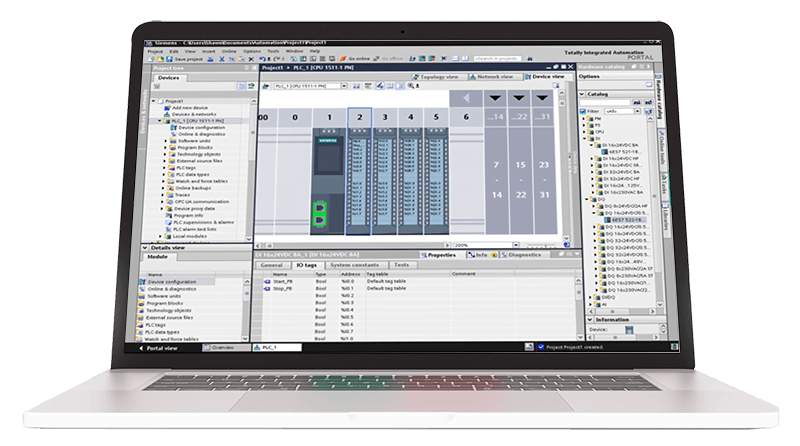Open the Project menu
Viewport: 800px width, 446px height.
point(155,52)
